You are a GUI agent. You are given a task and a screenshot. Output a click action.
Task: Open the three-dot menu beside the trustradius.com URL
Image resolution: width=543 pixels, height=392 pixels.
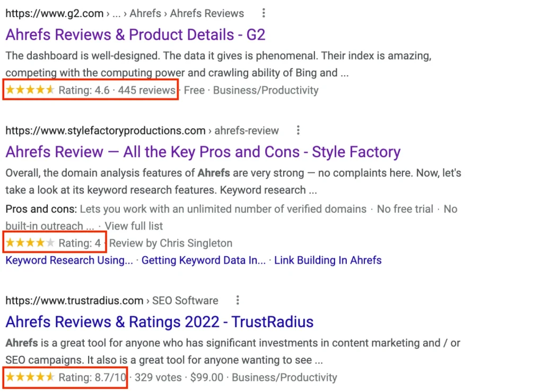[238, 300]
